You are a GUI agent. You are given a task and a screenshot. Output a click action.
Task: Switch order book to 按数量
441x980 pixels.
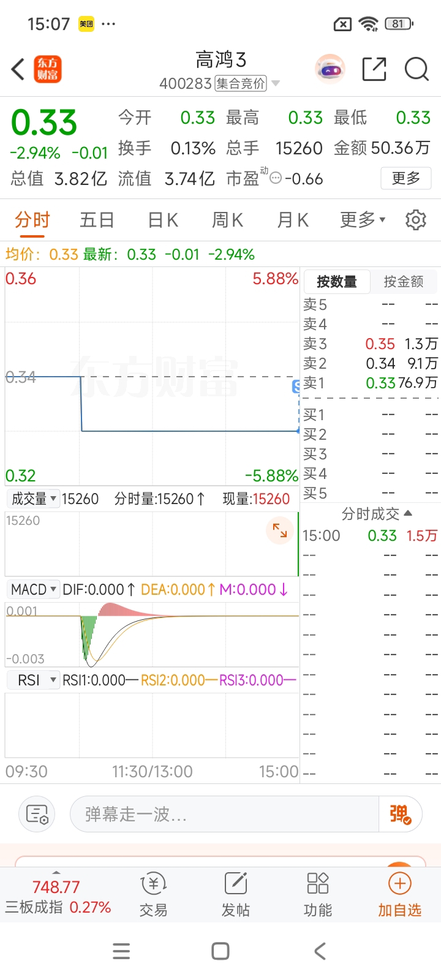point(337,282)
